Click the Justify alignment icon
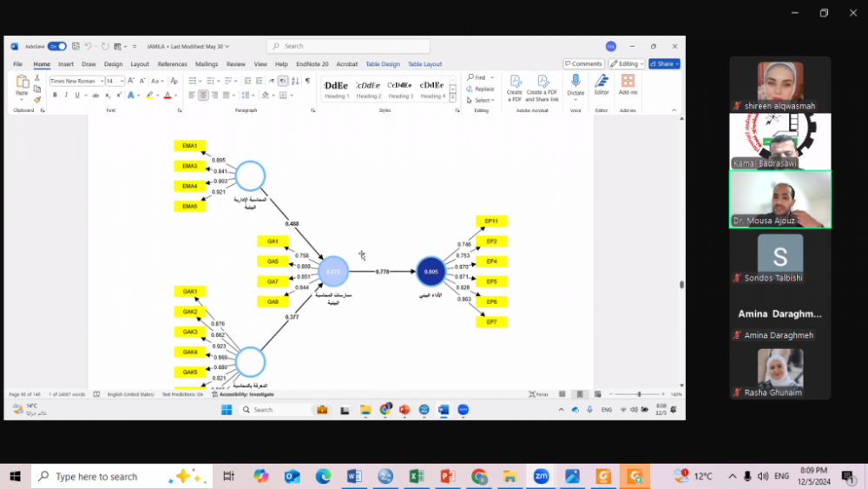The image size is (868, 489). coord(226,96)
